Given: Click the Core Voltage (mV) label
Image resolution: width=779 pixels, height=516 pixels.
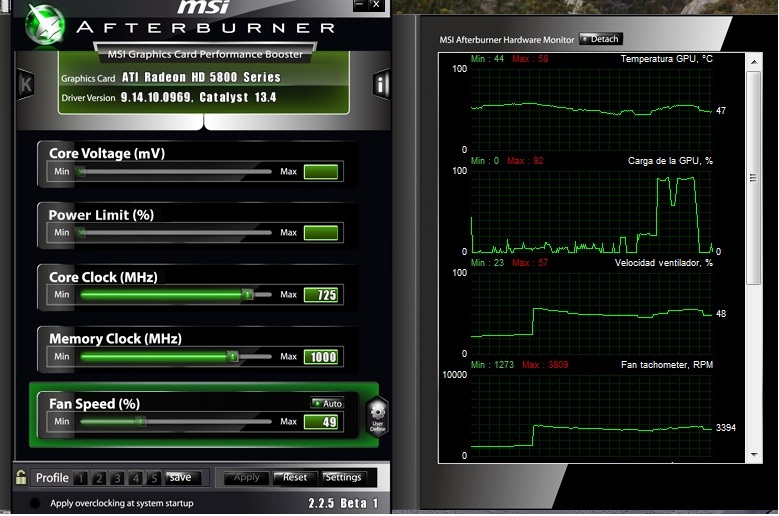Looking at the screenshot, I should click(x=107, y=153).
